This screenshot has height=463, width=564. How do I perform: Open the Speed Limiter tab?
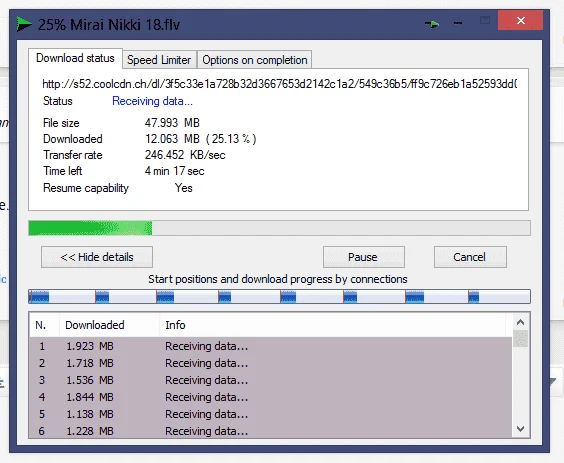(159, 60)
